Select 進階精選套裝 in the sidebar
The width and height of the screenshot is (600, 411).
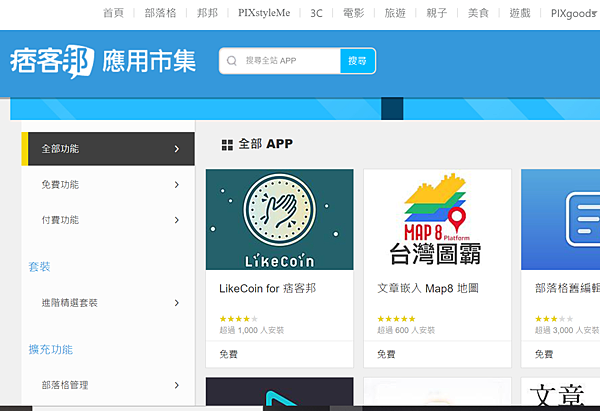(108, 303)
